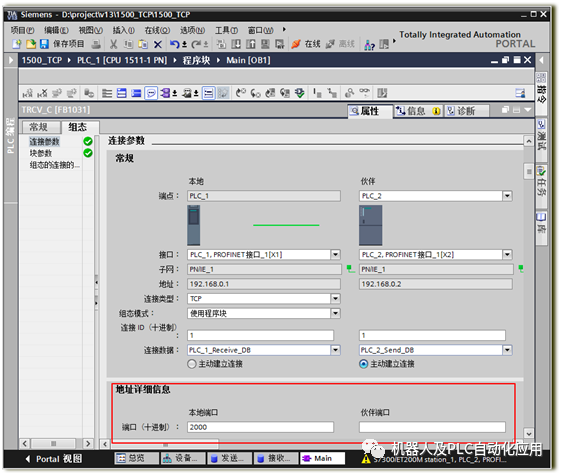
Task: Expand project tree arrow left of breadcrumb
Action: (x=11, y=60)
